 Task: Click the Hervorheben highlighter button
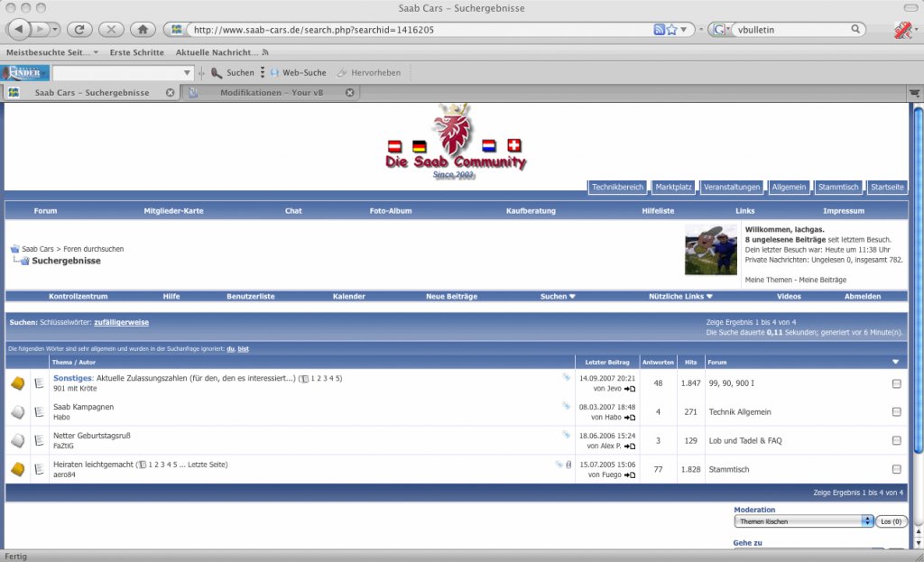369,72
